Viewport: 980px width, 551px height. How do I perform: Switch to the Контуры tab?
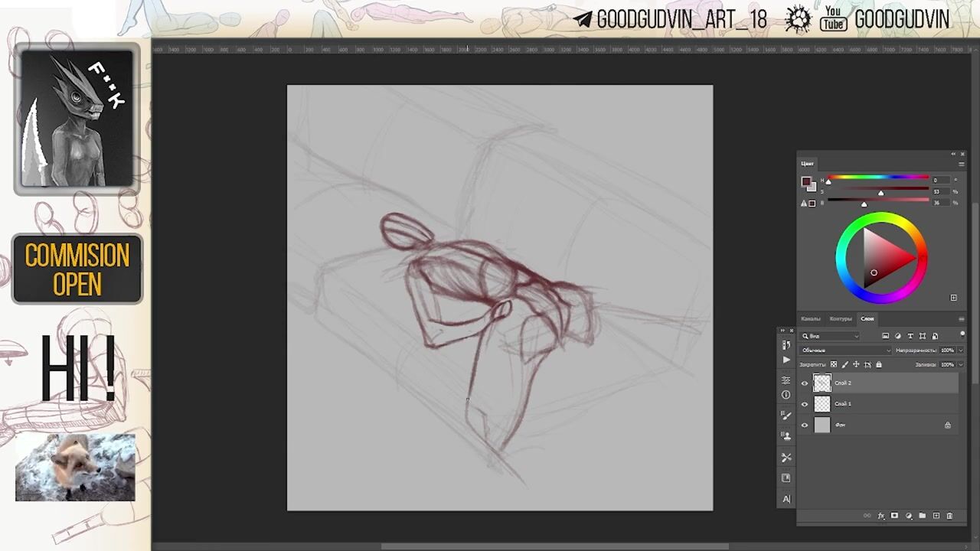(841, 318)
